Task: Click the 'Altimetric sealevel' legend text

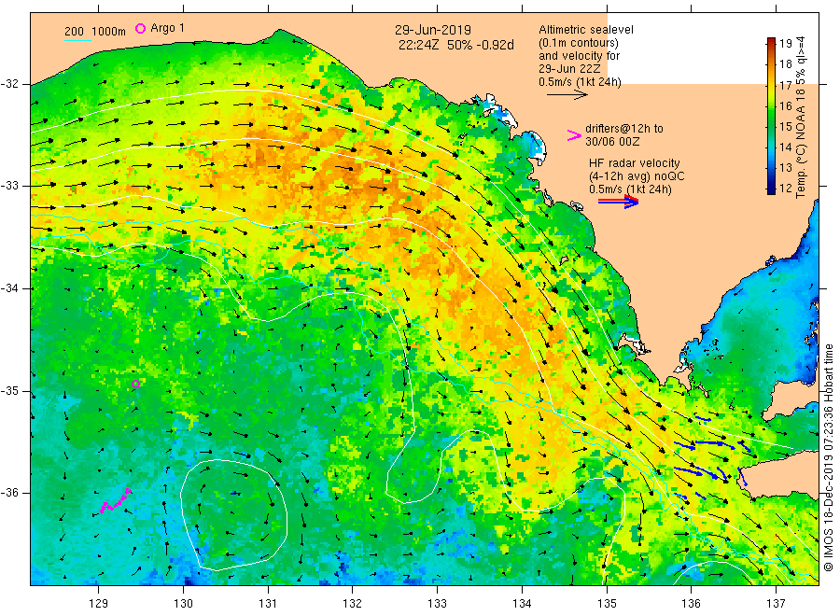Action: pyautogui.click(x=586, y=30)
